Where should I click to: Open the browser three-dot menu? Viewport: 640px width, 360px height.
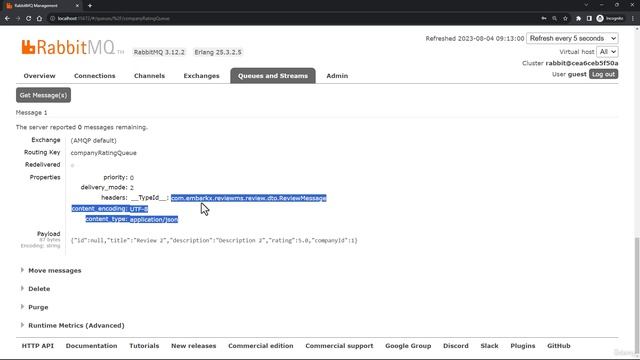pos(633,18)
